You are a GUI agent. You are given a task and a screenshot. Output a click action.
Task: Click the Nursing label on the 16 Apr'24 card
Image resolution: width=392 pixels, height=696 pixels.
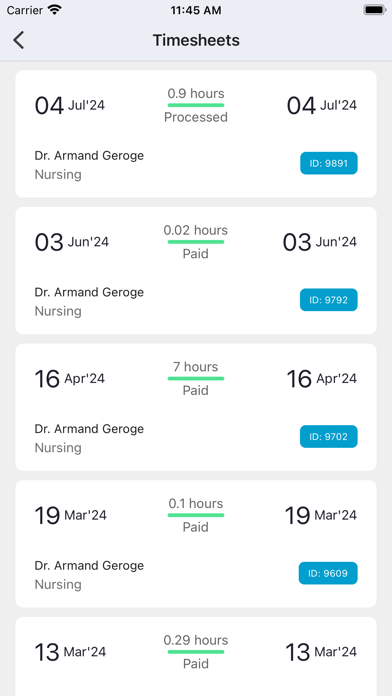pos(58,447)
